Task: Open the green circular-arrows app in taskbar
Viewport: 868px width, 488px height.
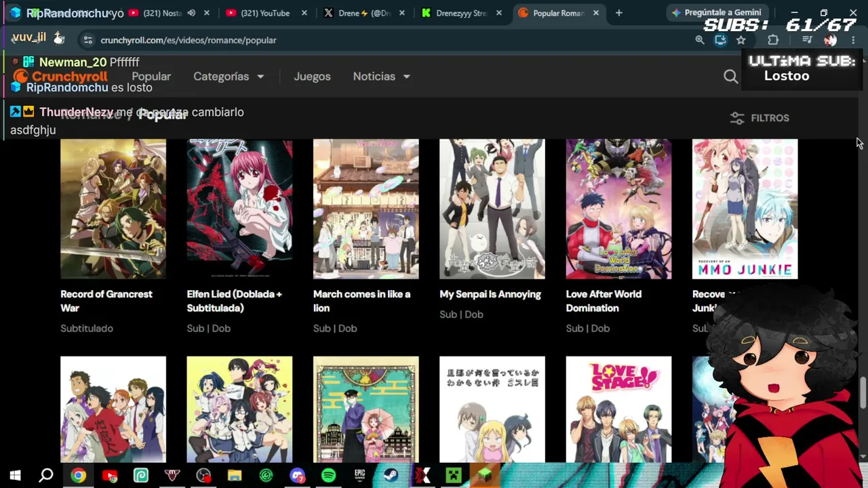Action: (x=266, y=476)
